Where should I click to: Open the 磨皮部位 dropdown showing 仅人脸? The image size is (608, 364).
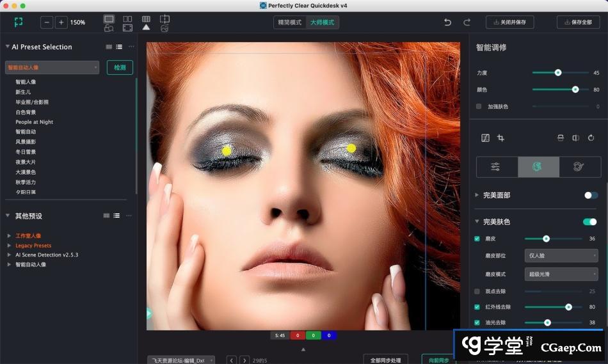coord(561,256)
